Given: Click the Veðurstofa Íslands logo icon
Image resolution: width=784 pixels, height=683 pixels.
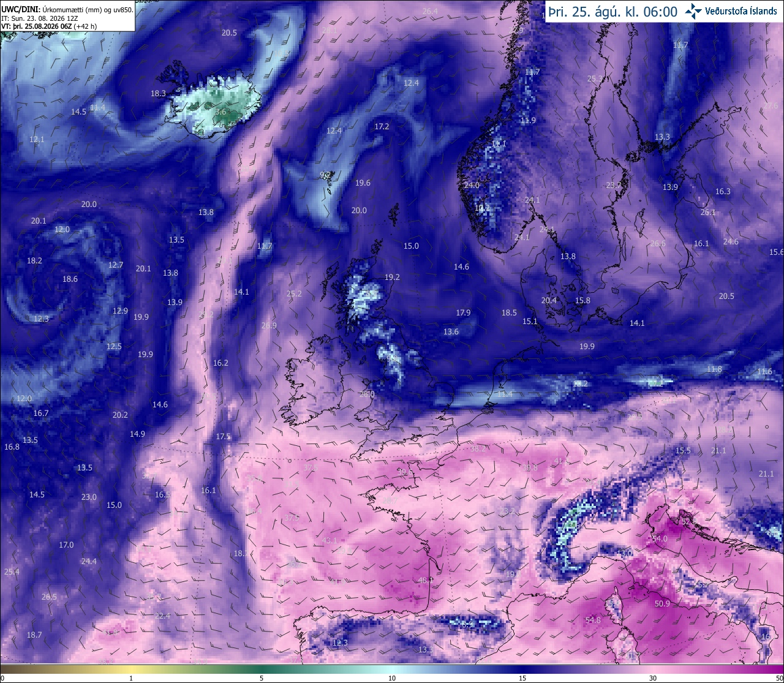Looking at the screenshot, I should [693, 11].
